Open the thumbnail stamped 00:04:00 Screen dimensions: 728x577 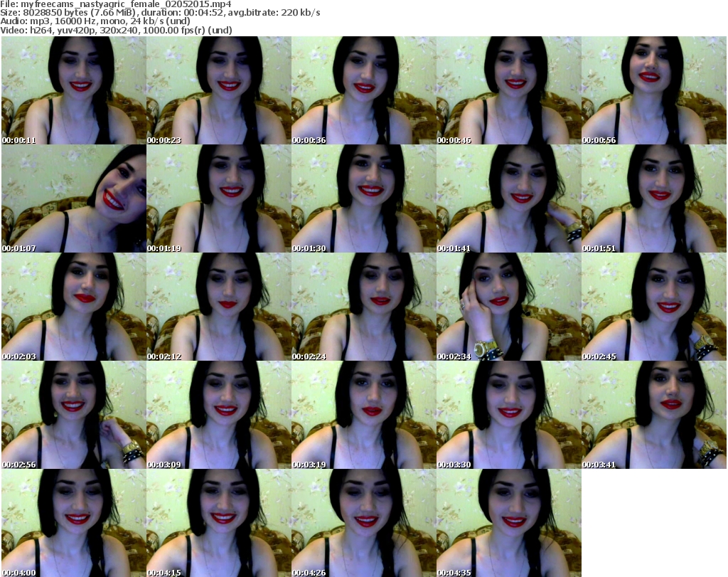(x=74, y=523)
